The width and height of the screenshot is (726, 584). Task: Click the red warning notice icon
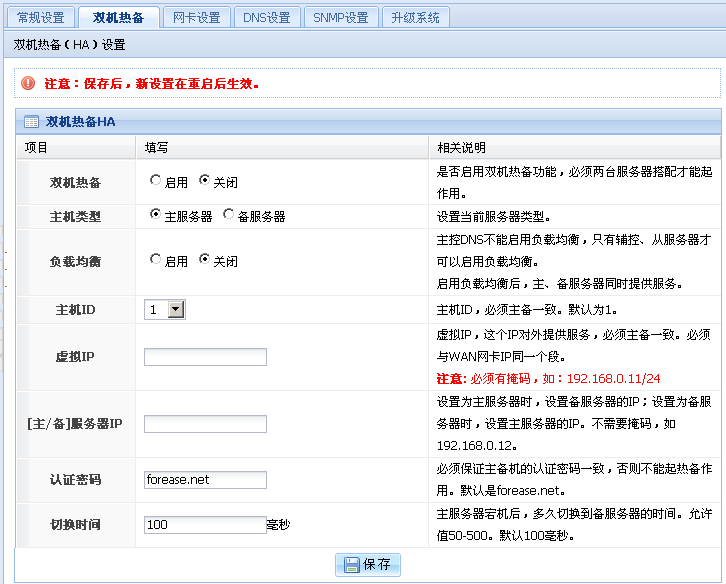pyautogui.click(x=28, y=83)
